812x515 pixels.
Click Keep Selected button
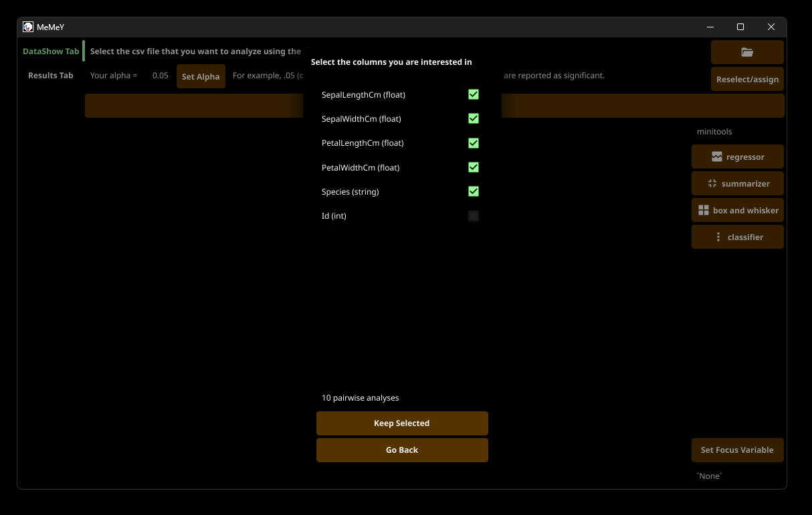402,423
